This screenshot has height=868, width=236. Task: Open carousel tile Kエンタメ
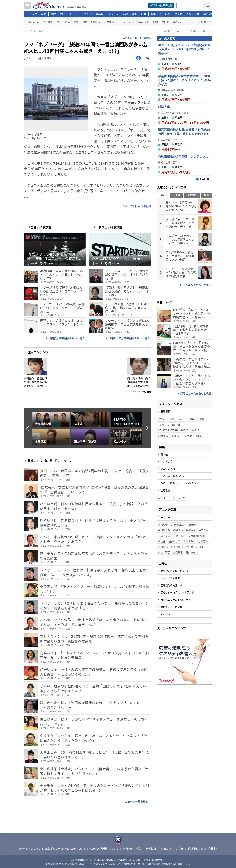tap(126, 437)
